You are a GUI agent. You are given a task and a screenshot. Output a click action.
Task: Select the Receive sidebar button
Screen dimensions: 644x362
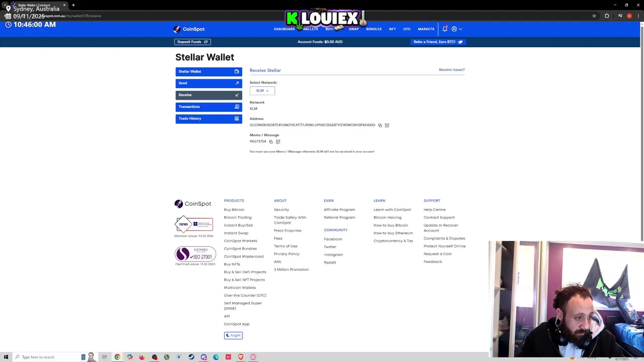[208, 95]
